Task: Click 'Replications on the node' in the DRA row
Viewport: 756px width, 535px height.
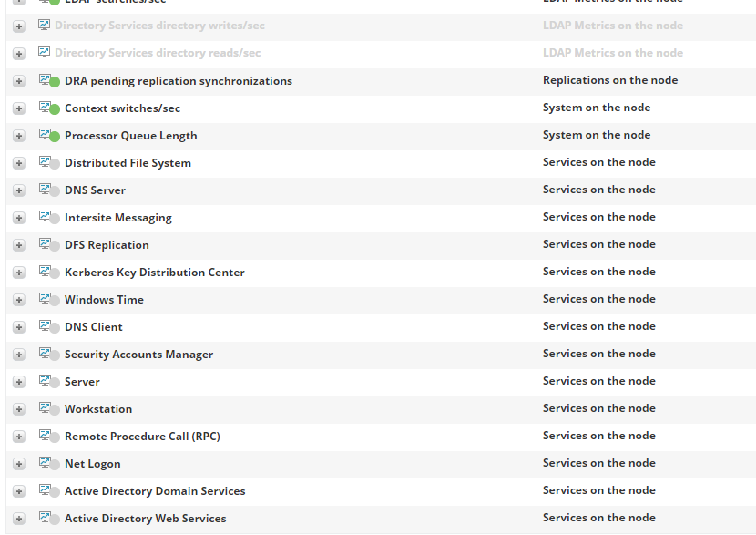Action: tap(610, 80)
